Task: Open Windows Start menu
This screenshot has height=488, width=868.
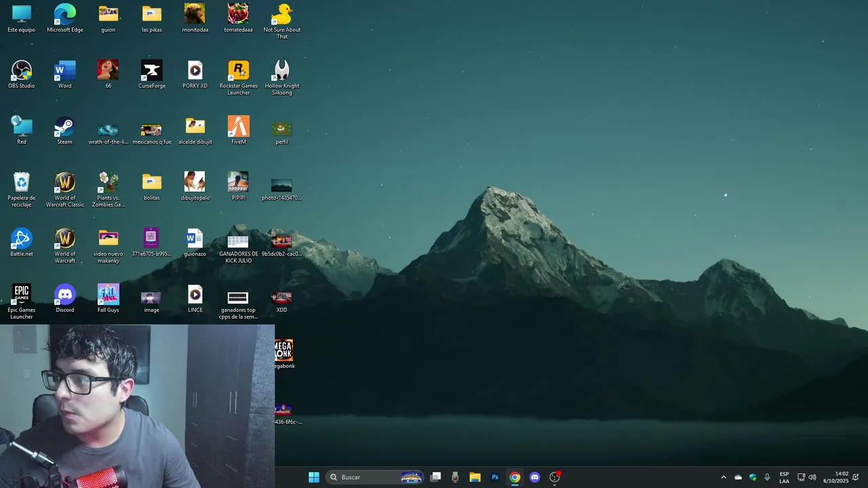Action: click(314, 477)
